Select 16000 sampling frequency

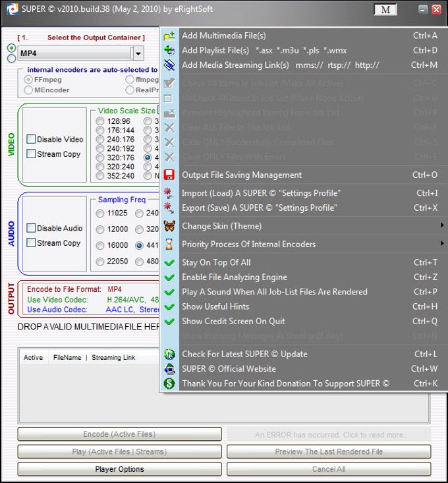pos(100,245)
